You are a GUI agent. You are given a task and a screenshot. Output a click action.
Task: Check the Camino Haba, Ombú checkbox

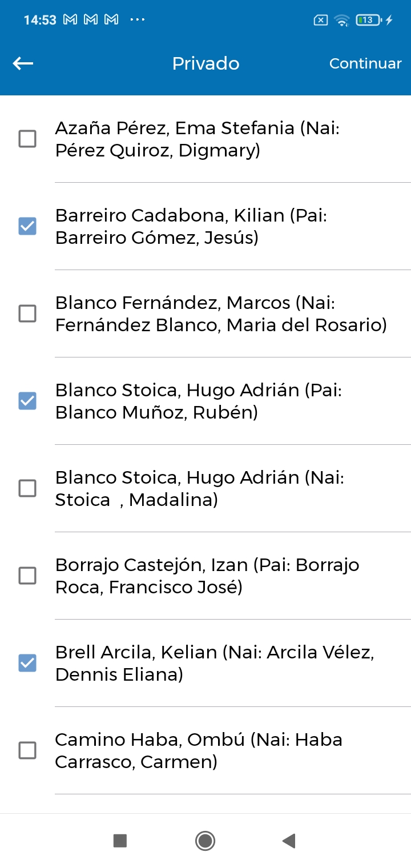coord(27,750)
